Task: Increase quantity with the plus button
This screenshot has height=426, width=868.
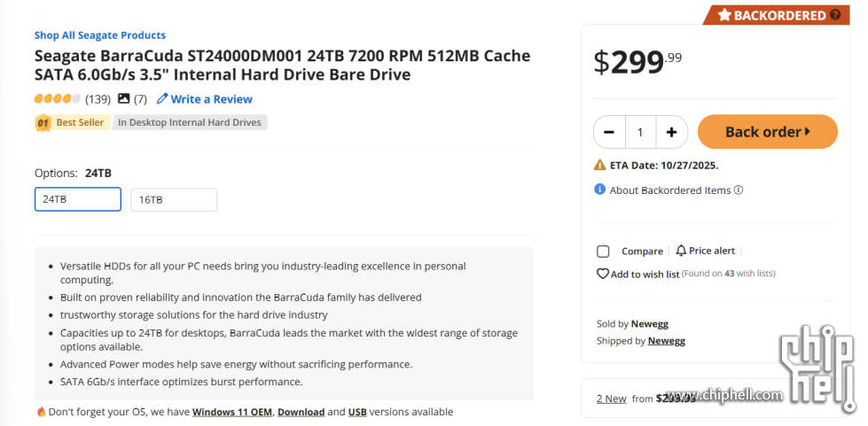Action: point(671,132)
